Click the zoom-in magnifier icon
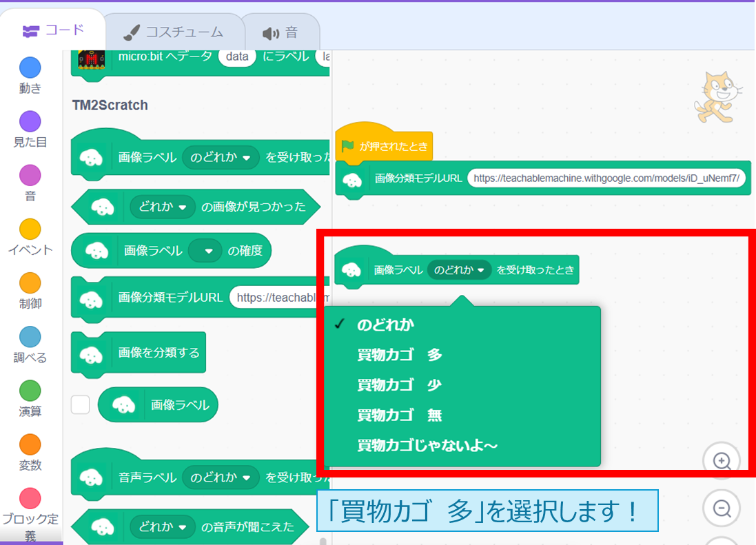The width and height of the screenshot is (756, 545). pyautogui.click(x=722, y=460)
